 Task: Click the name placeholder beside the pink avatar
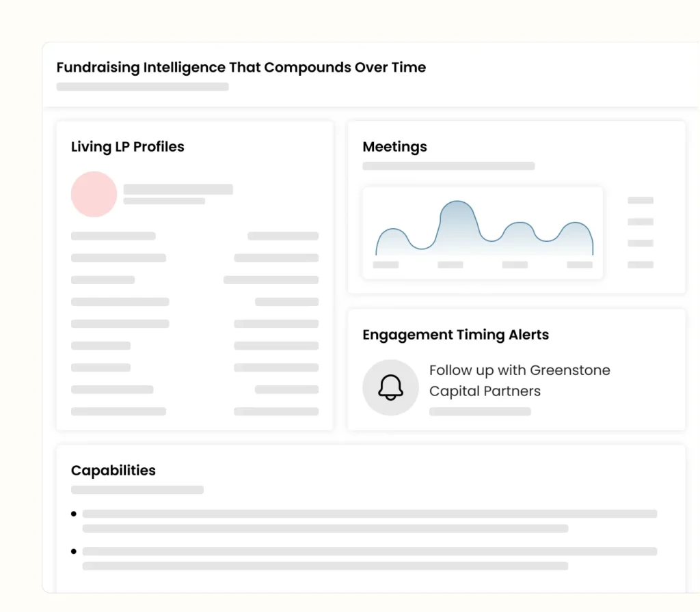178,189
